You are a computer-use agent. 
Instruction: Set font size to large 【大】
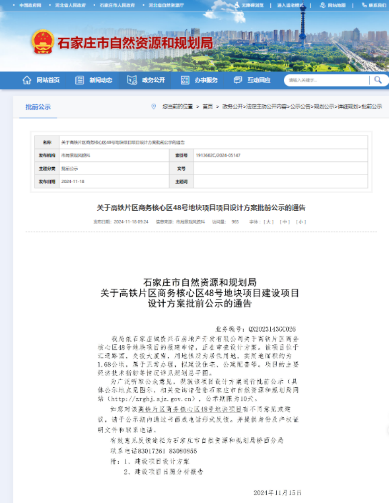[x=268, y=222]
